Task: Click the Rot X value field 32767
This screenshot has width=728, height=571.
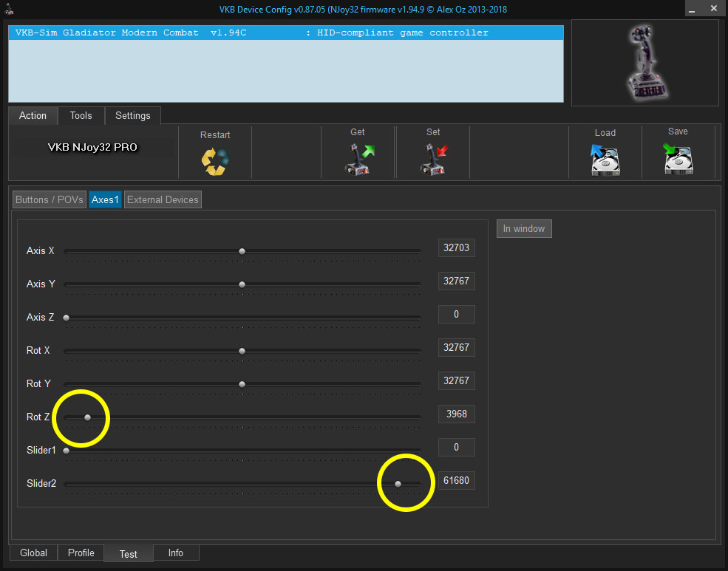Action: coord(457,347)
